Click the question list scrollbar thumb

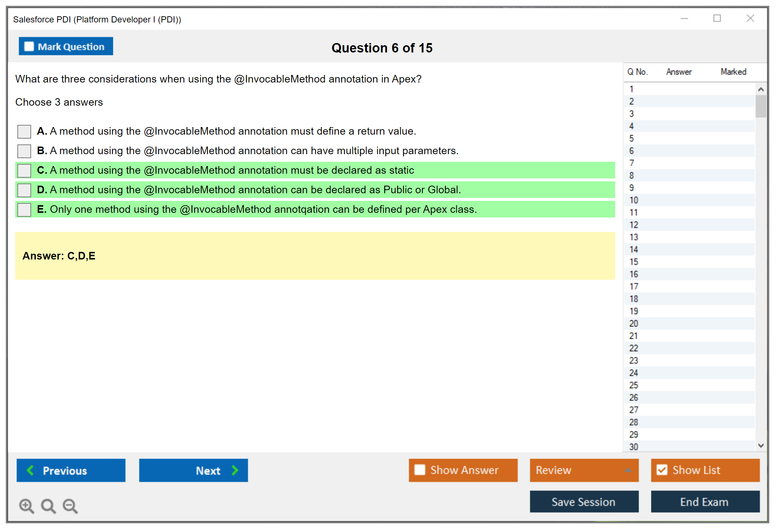click(761, 106)
